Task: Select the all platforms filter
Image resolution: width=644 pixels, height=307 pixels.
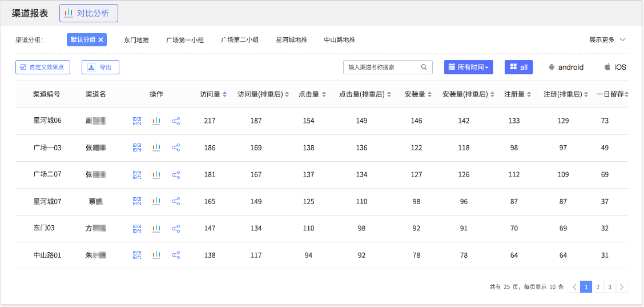Action: (x=518, y=67)
